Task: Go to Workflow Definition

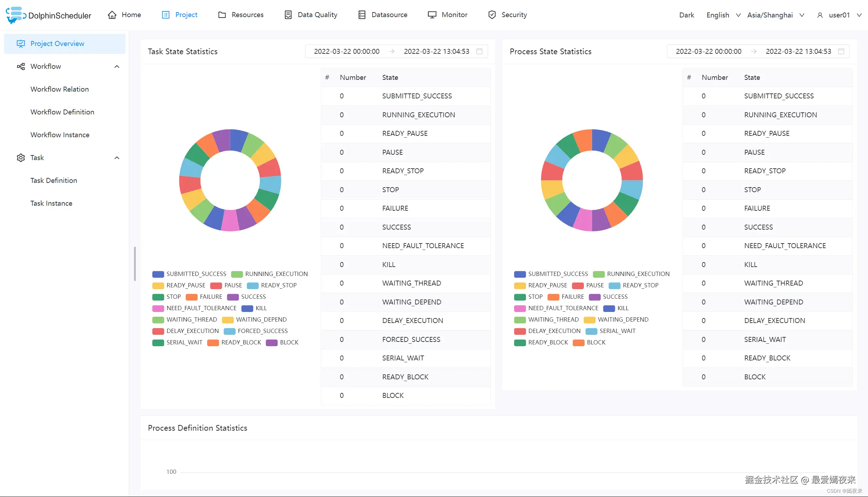Action: (62, 112)
